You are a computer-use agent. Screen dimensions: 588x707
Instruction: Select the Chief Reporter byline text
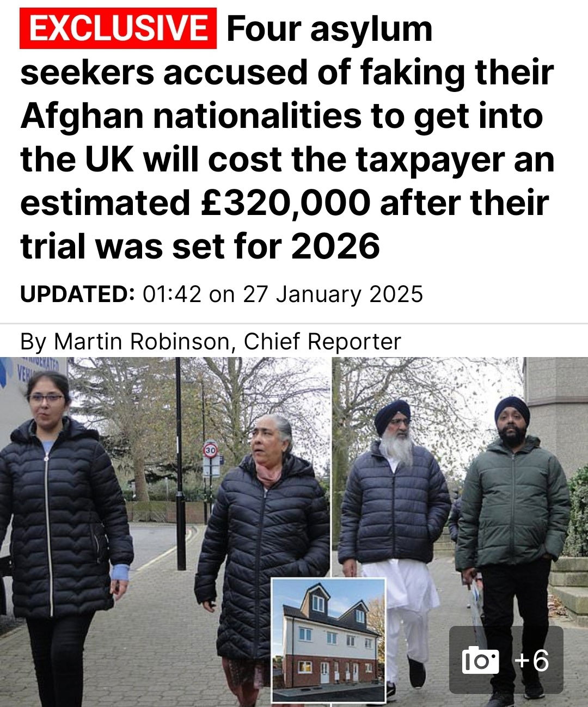pos(322,342)
